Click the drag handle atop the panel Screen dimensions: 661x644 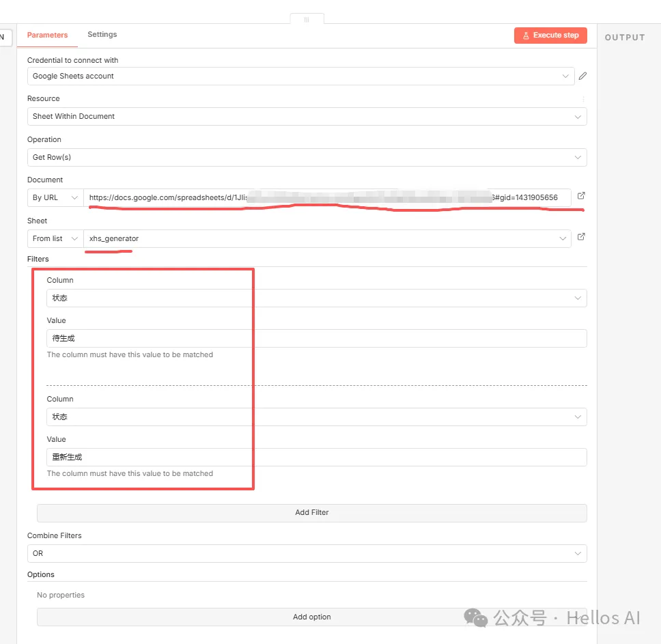307,19
